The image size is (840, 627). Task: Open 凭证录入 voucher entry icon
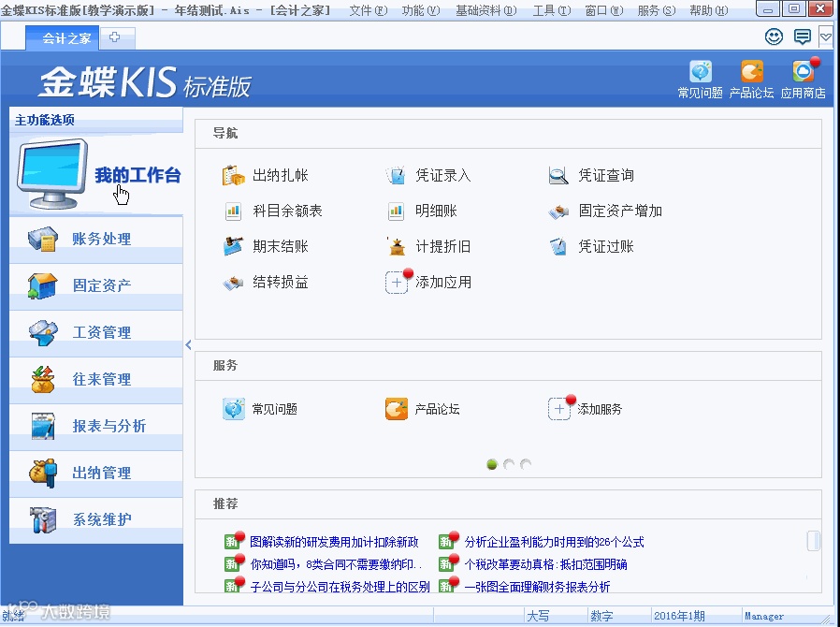coord(396,175)
